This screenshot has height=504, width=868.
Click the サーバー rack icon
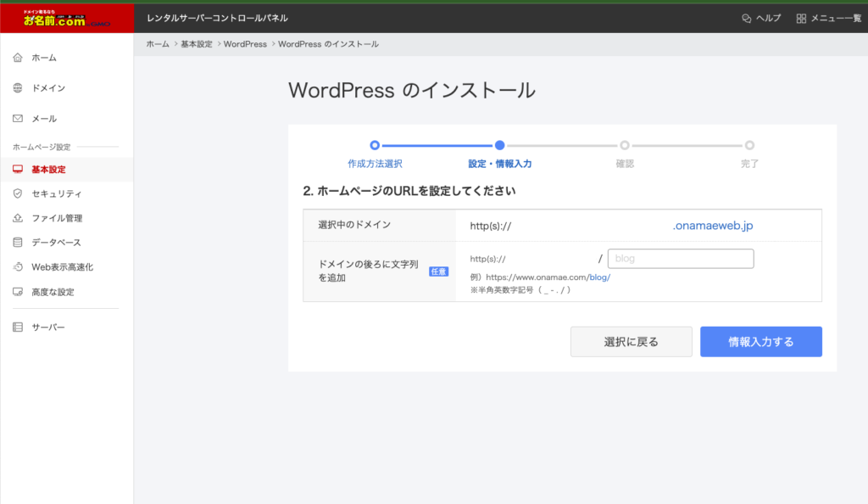tap(18, 328)
